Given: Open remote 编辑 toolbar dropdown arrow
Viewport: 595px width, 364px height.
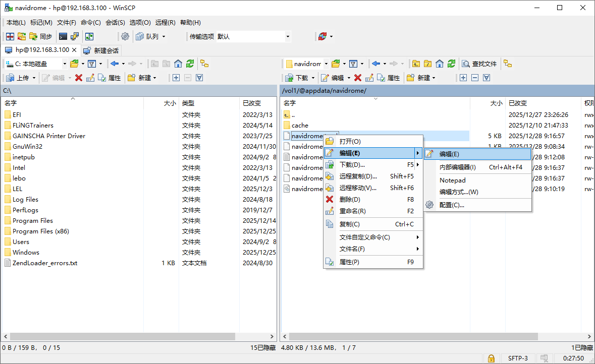Looking at the screenshot, I should [x=349, y=78].
